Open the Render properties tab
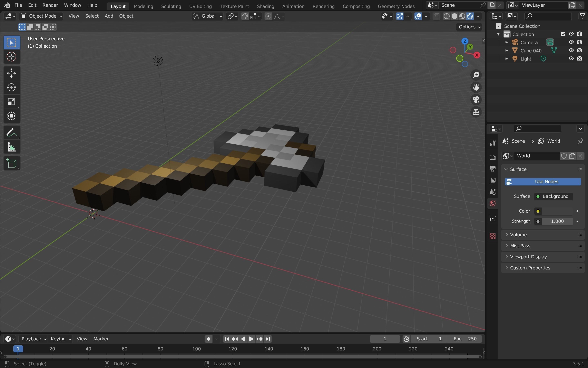Image resolution: width=588 pixels, height=368 pixels. [x=492, y=157]
